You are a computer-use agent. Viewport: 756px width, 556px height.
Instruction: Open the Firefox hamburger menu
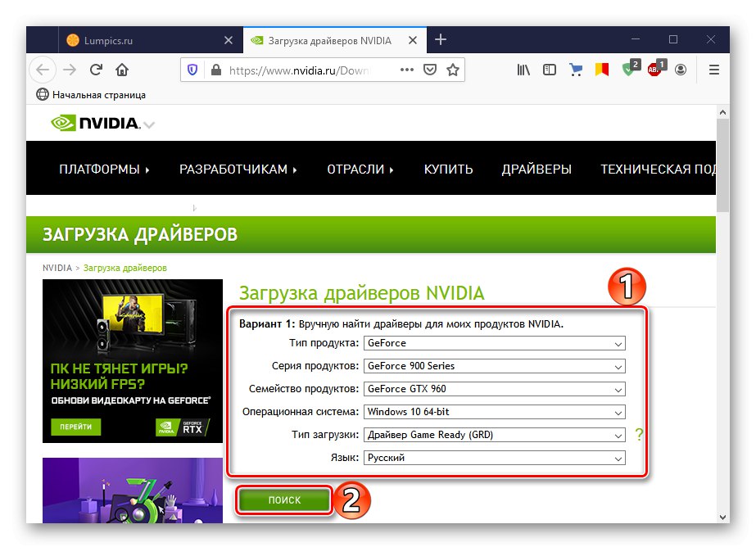(714, 70)
